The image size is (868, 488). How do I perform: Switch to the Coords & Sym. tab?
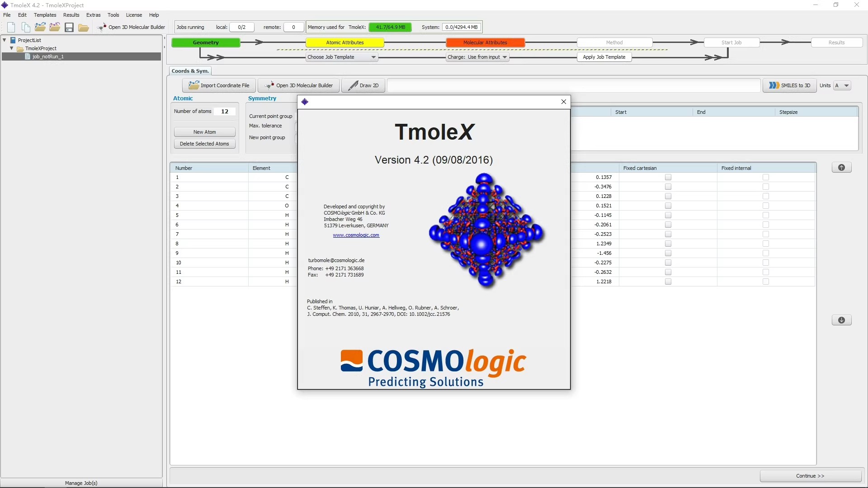(190, 71)
